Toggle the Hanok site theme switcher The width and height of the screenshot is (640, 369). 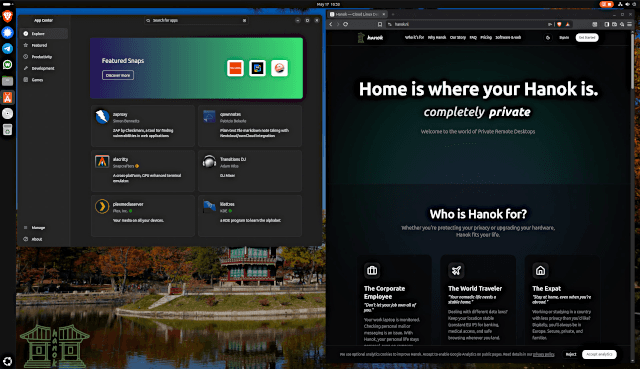[x=548, y=38]
